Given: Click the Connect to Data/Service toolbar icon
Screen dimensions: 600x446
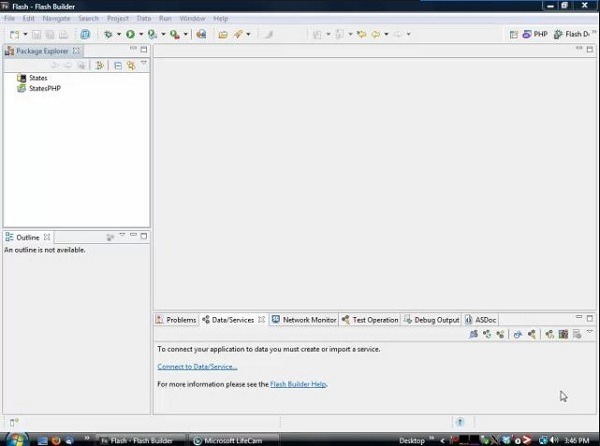Looking at the screenshot, I should coord(473,334).
